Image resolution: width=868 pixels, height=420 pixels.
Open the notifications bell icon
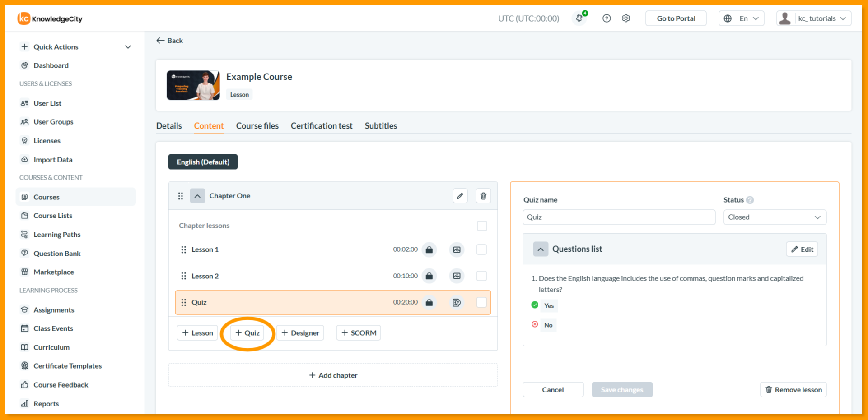579,18
